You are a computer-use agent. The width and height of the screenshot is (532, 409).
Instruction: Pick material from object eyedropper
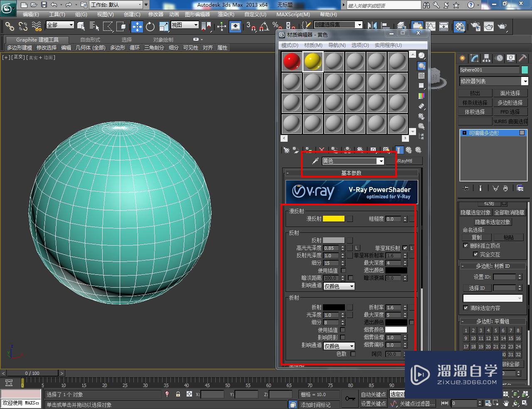click(x=315, y=161)
